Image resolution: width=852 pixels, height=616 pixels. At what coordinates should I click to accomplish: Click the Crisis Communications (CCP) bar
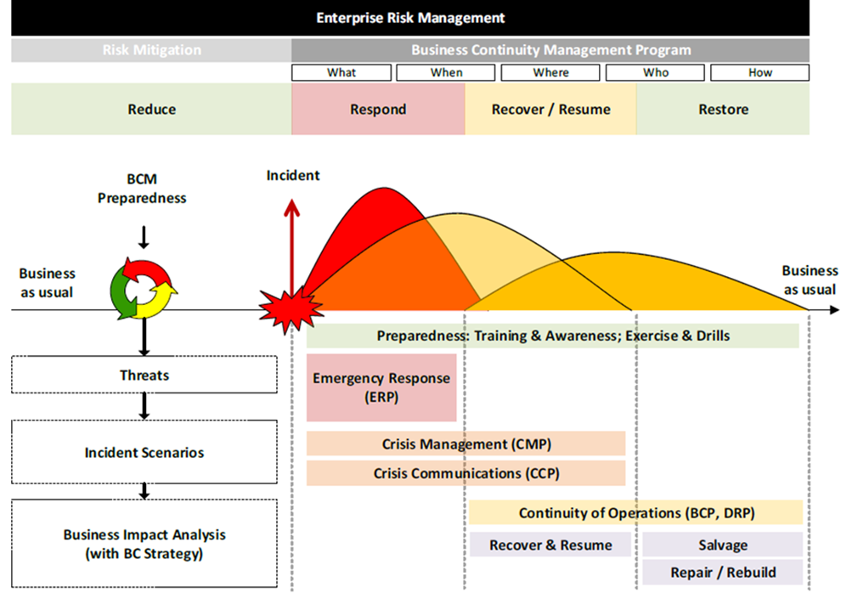click(465, 473)
